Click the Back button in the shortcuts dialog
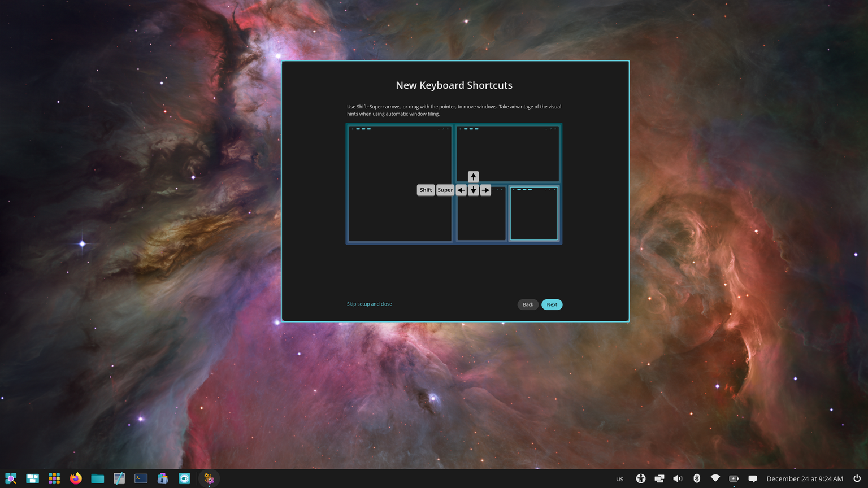This screenshot has width=868, height=488. coord(527,304)
